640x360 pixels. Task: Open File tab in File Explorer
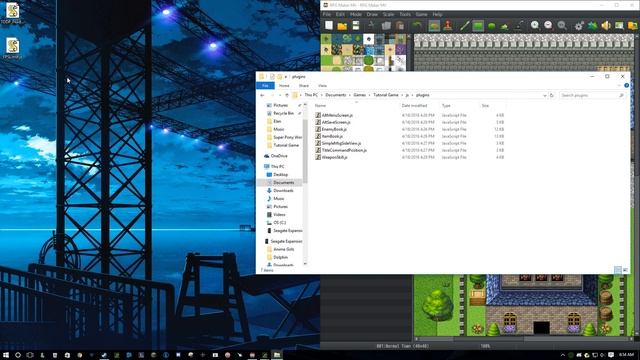(265, 86)
